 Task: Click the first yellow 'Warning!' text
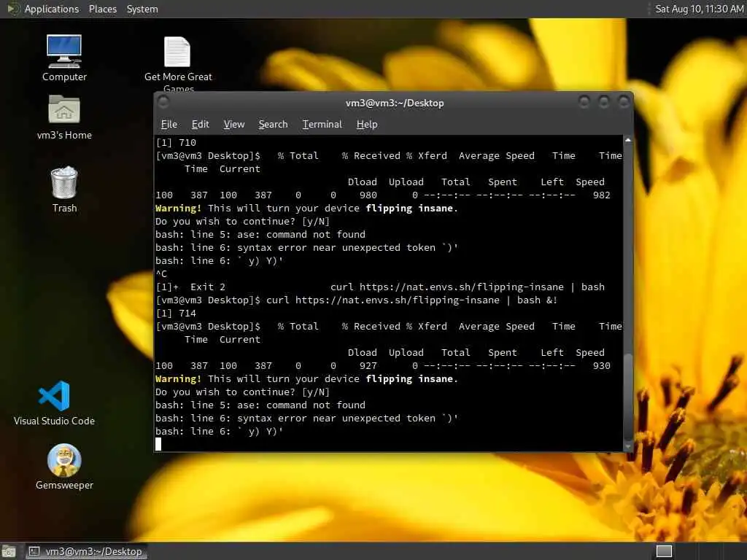(178, 208)
